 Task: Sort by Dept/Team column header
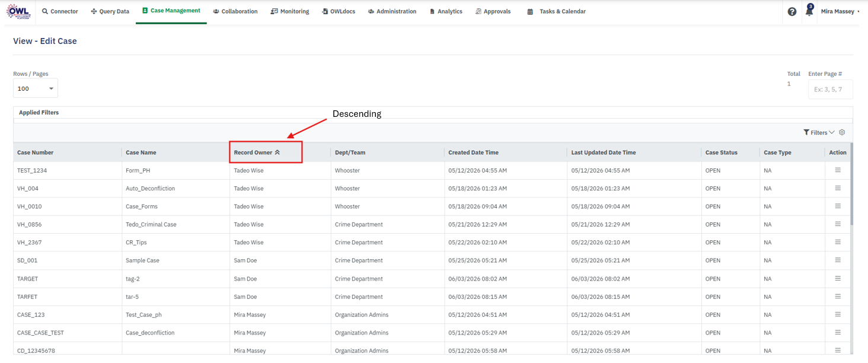[x=350, y=152]
